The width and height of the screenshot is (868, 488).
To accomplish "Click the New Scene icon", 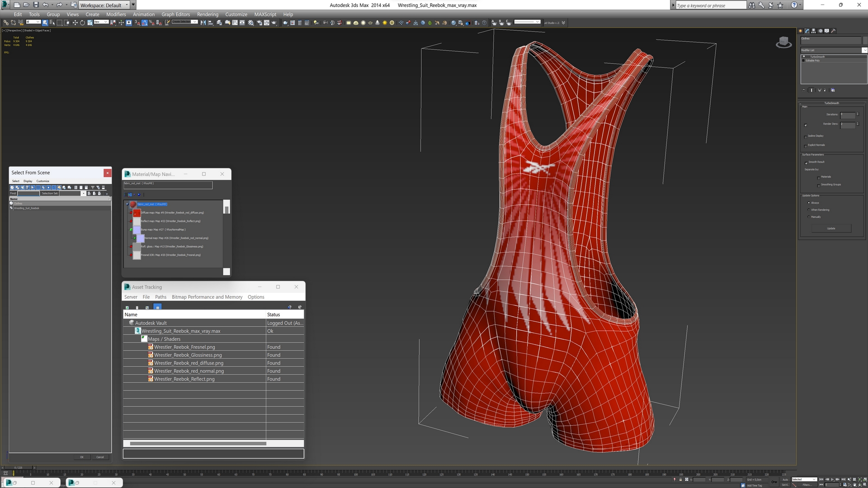I will 17,5.
